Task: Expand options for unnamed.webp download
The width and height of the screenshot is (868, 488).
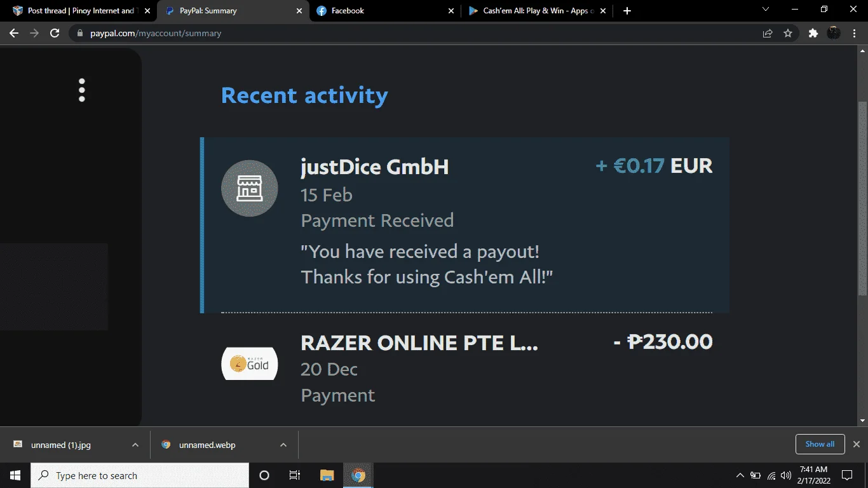Action: 283,445
